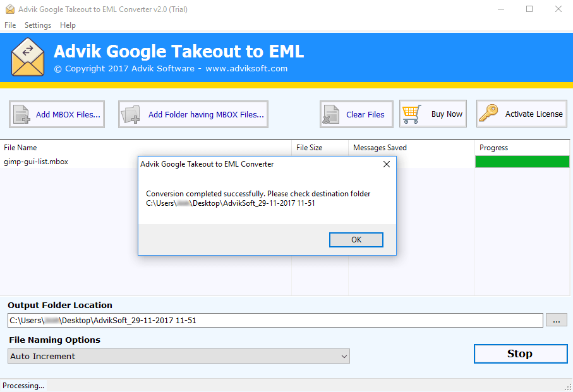Click the Output Folder Location path field
This screenshot has height=392, width=573.
tap(275, 321)
